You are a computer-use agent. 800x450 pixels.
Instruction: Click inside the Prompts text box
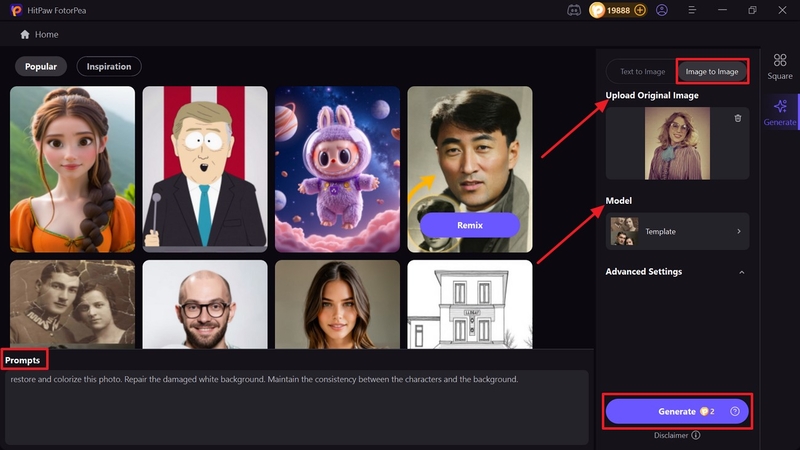(296, 407)
